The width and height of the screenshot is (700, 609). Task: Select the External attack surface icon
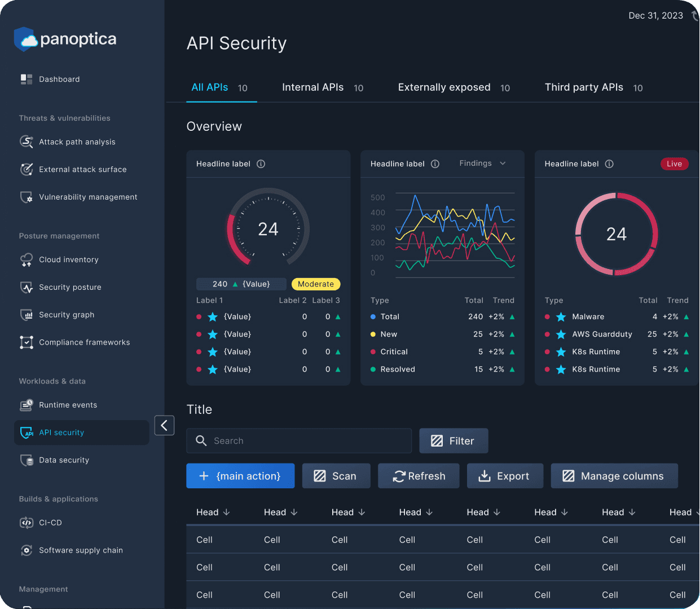[27, 169]
